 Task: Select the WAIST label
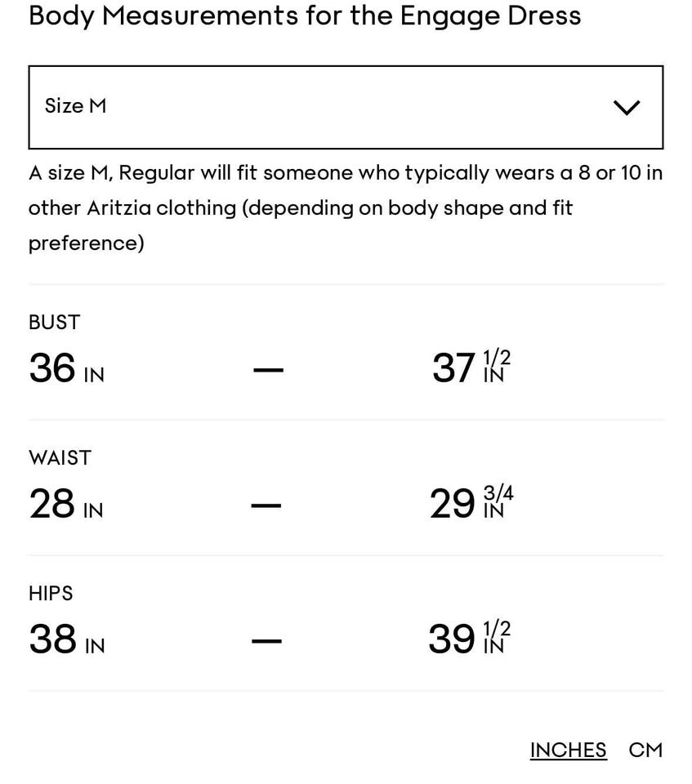click(60, 458)
